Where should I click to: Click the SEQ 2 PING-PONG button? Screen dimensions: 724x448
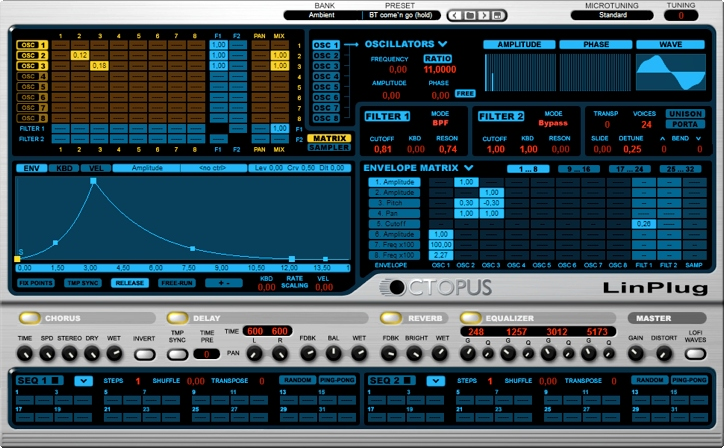pos(689,380)
